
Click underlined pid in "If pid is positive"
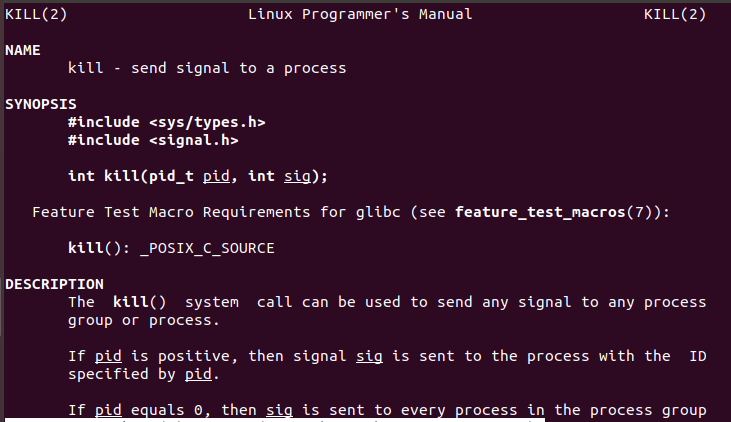108,356
